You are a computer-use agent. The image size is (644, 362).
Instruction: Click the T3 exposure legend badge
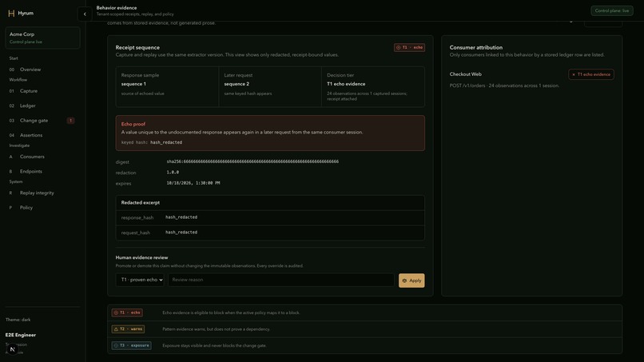[131, 345]
